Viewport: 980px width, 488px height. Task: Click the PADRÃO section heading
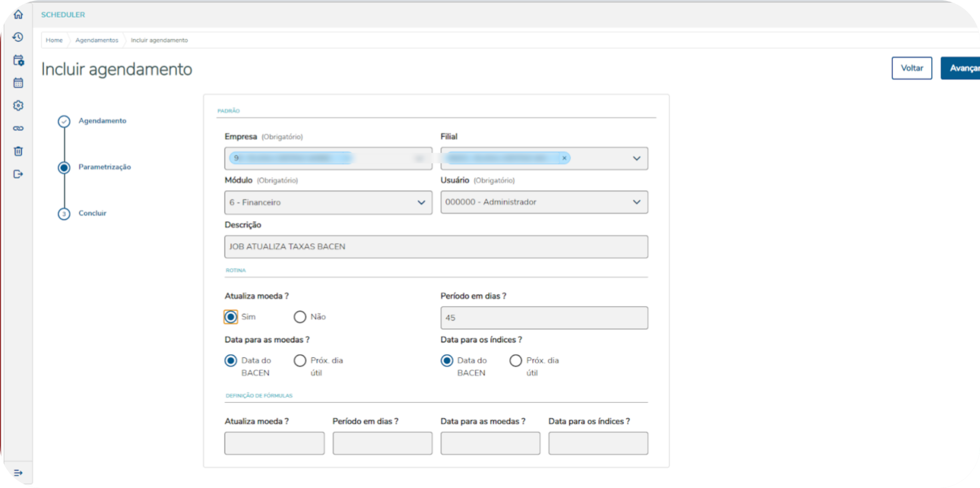229,111
